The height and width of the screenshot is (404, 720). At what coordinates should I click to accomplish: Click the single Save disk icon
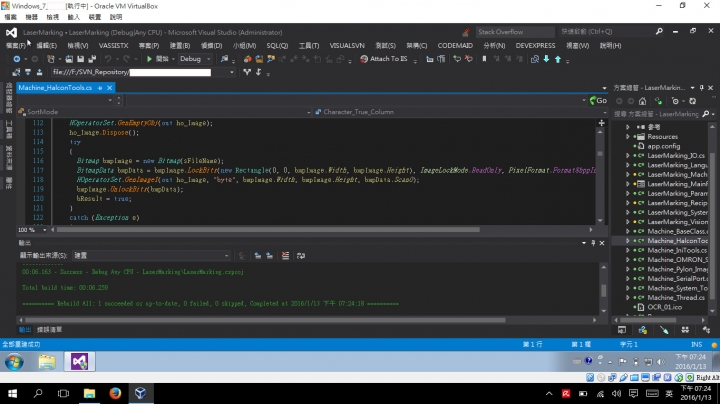point(80,59)
